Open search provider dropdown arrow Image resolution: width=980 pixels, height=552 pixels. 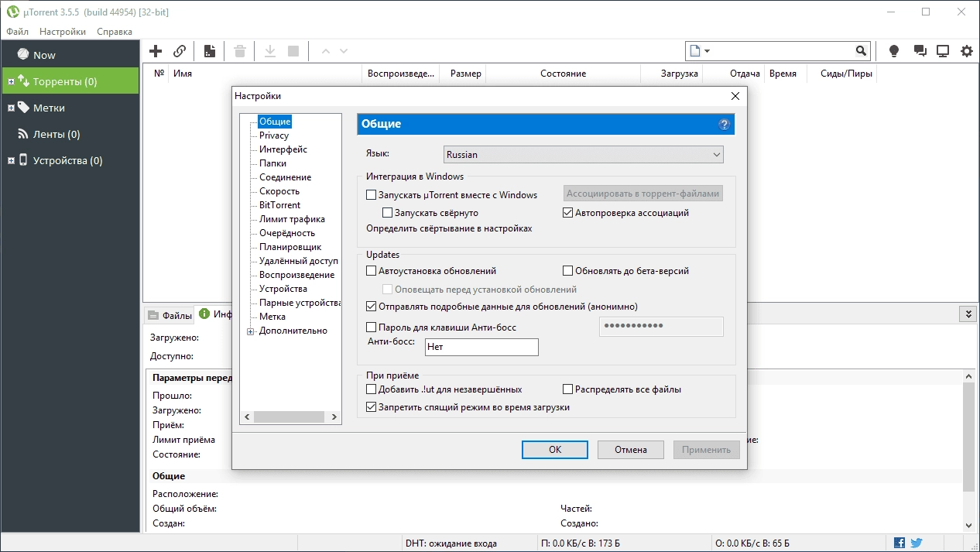(x=708, y=51)
